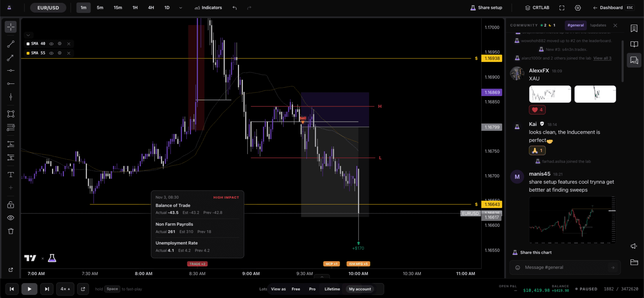Select the vertical line tool
The width and height of the screenshot is (644, 298).
tap(11, 97)
